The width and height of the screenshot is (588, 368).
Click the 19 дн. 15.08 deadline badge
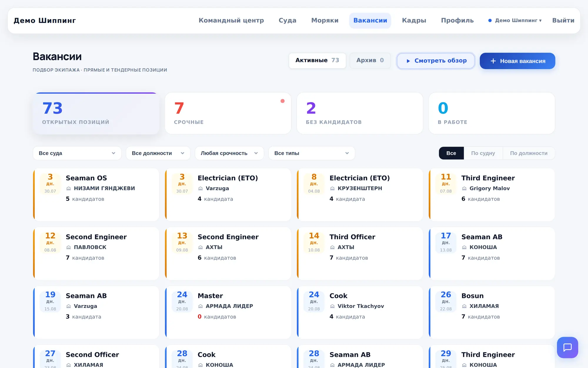pyautogui.click(x=50, y=301)
